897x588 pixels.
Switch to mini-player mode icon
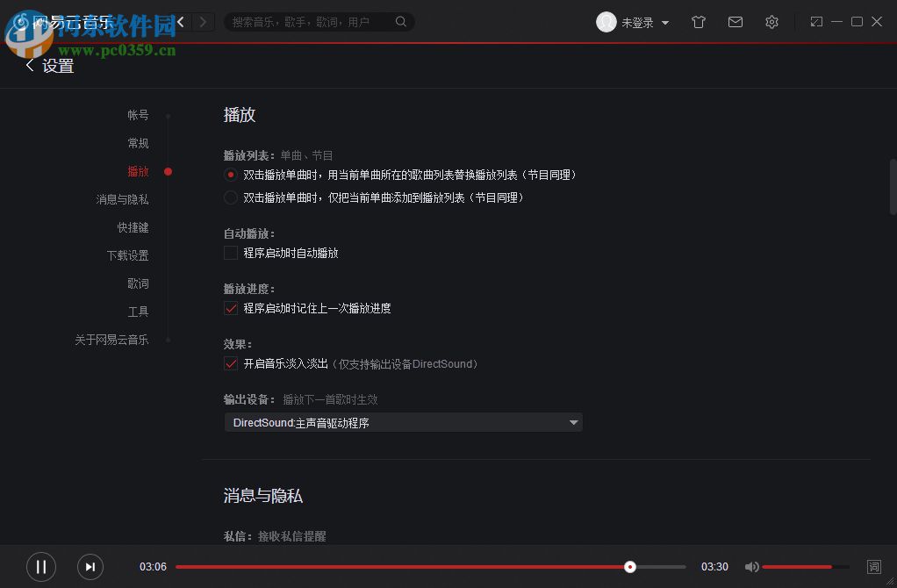[x=815, y=20]
